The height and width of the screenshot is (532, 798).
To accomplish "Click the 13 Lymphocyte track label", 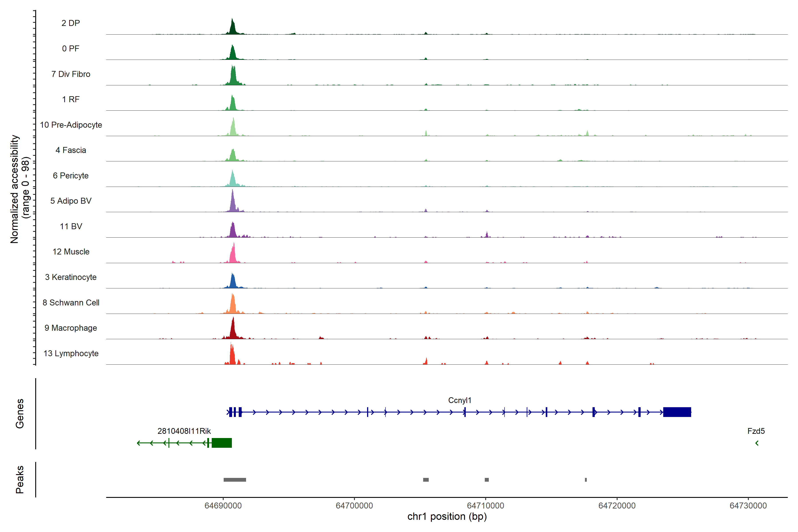I will (x=71, y=353).
